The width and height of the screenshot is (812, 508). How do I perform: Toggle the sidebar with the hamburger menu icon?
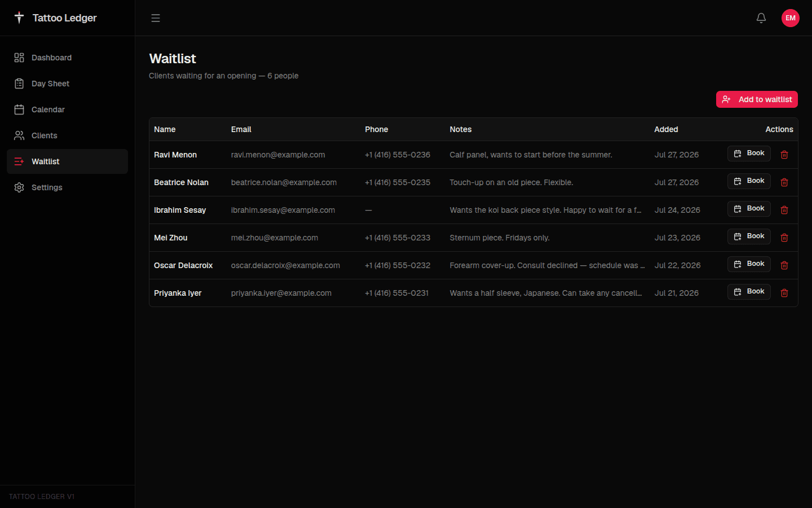[156, 18]
